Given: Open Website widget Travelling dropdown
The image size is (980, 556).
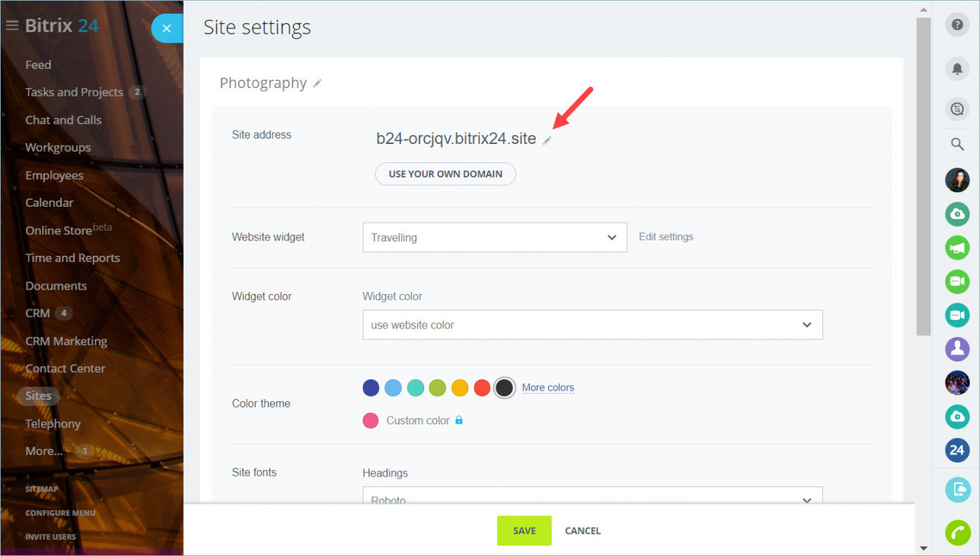Looking at the screenshot, I should tap(495, 237).
